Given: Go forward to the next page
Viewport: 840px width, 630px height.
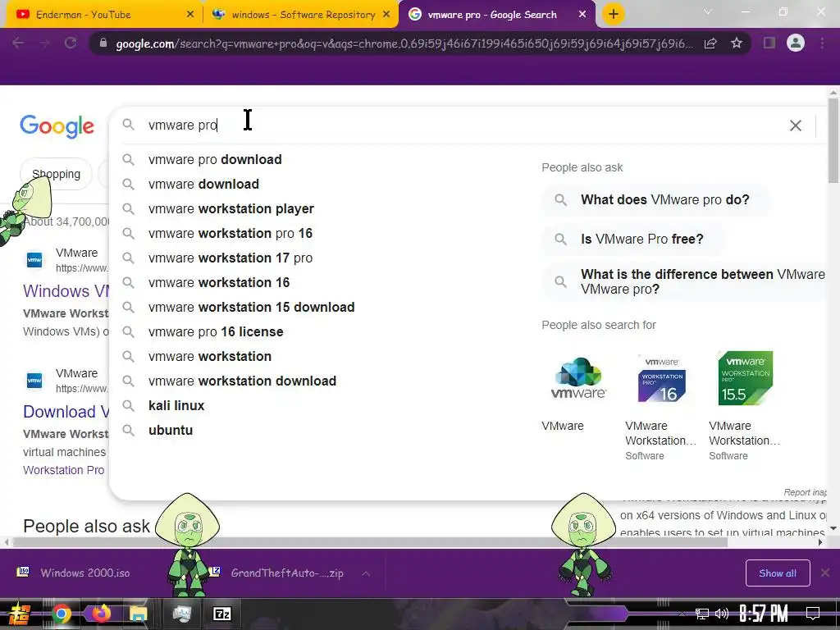Looking at the screenshot, I should [x=44, y=43].
